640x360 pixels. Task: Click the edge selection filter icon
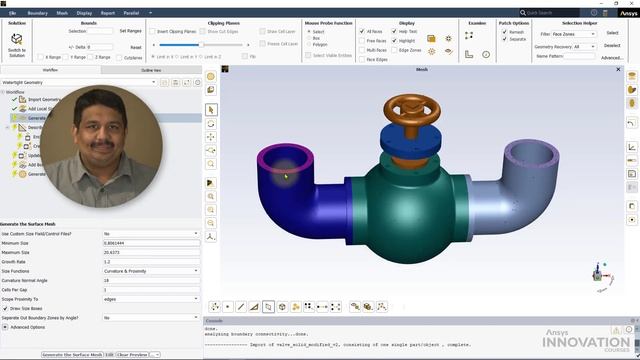[x=241, y=307]
